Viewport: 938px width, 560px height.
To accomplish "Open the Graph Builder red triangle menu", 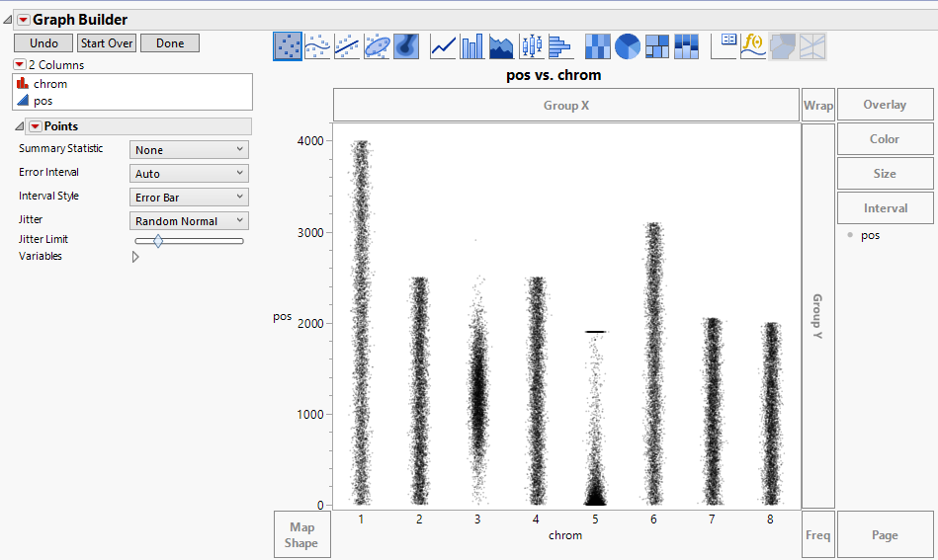I will click(x=24, y=20).
